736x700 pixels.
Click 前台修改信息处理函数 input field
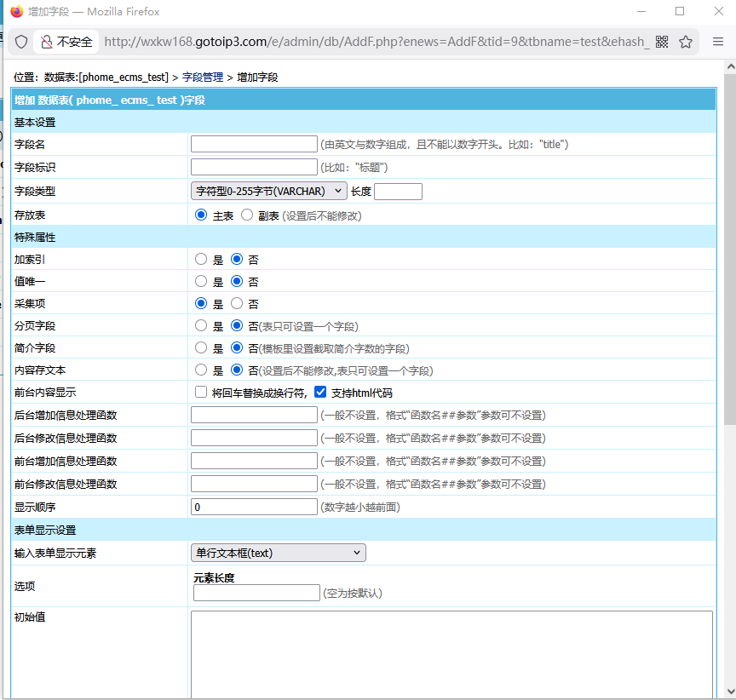tap(254, 484)
